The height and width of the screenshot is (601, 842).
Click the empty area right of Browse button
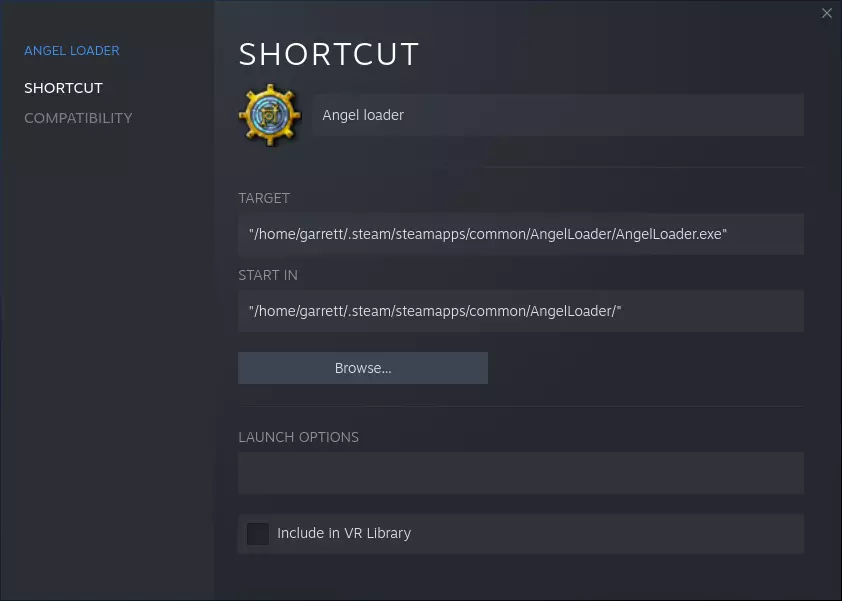645,368
